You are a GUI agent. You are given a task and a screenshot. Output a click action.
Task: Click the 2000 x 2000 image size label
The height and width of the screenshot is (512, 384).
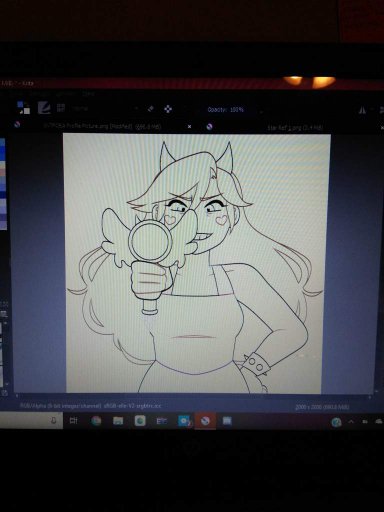coord(322,407)
